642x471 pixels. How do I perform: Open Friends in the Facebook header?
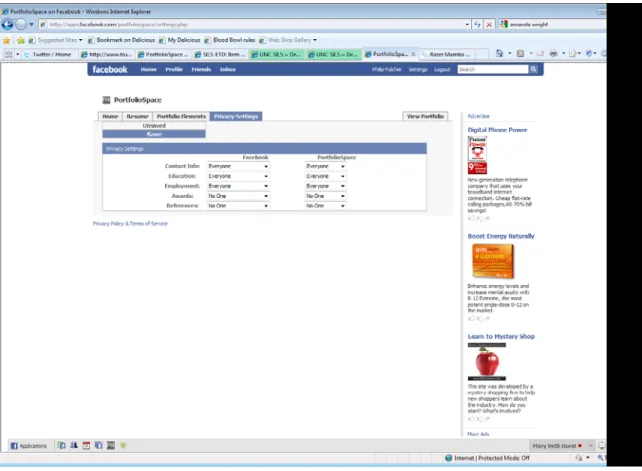[x=201, y=69]
